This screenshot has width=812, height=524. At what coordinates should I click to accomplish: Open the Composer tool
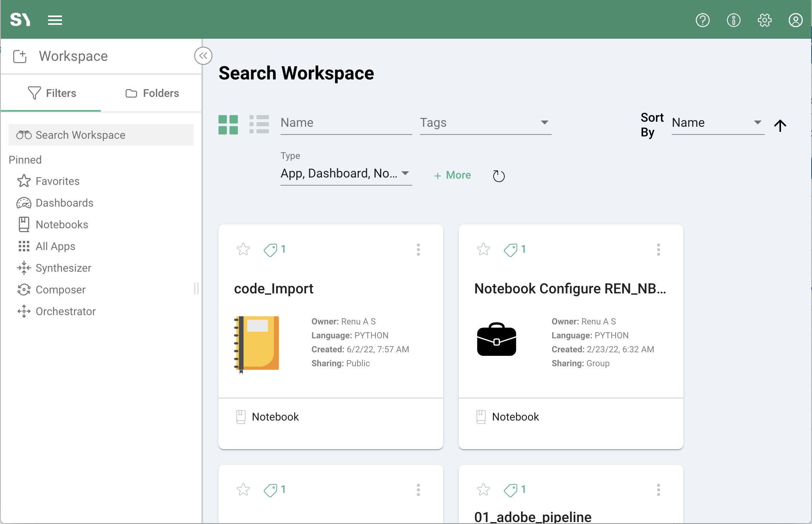60,290
